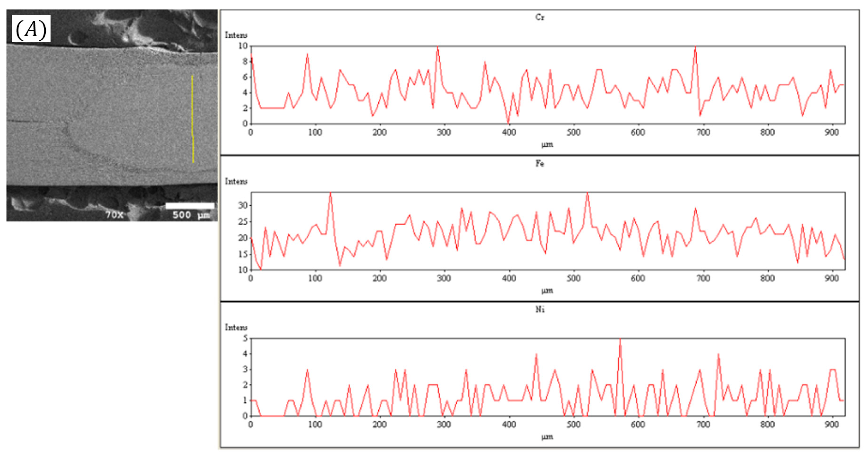Click the Ni chart title

[x=540, y=309]
